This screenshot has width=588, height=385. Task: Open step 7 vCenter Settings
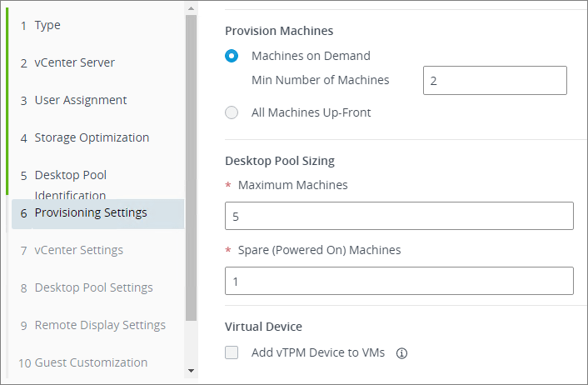[x=78, y=250]
